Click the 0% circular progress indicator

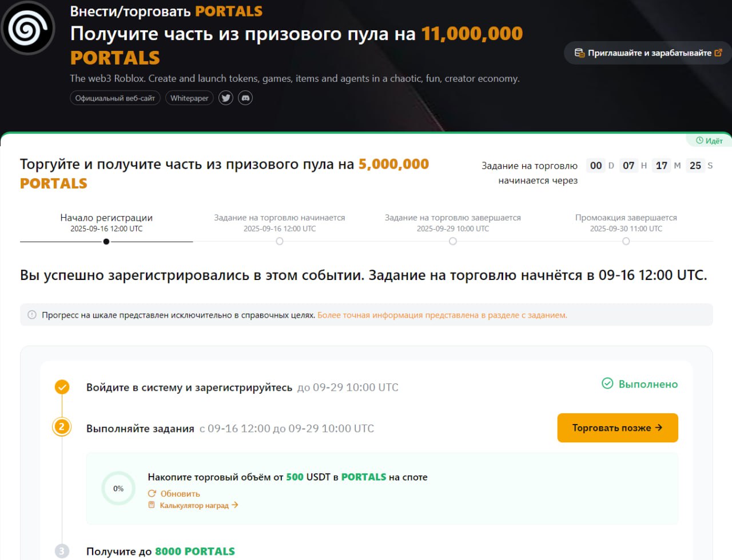[118, 489]
